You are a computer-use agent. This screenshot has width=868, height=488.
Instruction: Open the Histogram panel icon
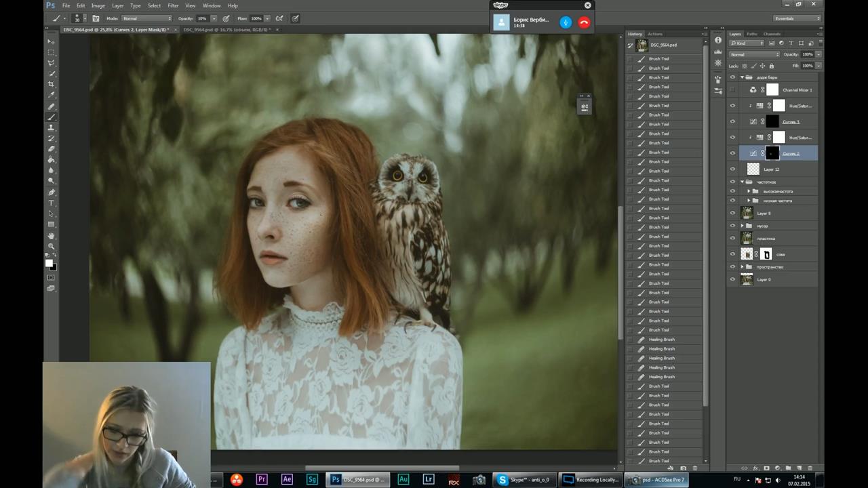point(718,52)
